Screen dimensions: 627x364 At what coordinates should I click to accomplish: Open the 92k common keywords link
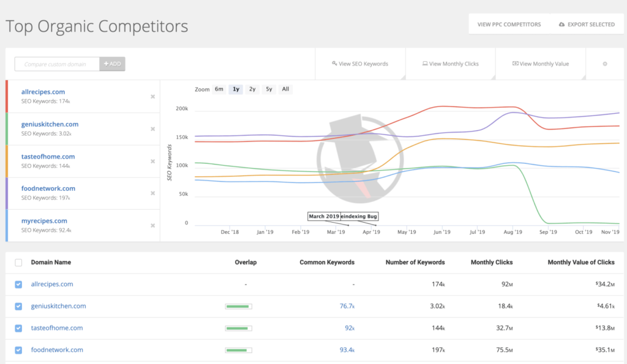pos(350,328)
